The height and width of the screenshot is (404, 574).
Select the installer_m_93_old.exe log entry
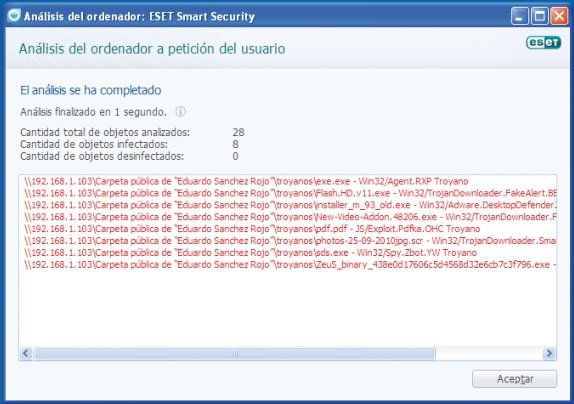tap(290, 205)
